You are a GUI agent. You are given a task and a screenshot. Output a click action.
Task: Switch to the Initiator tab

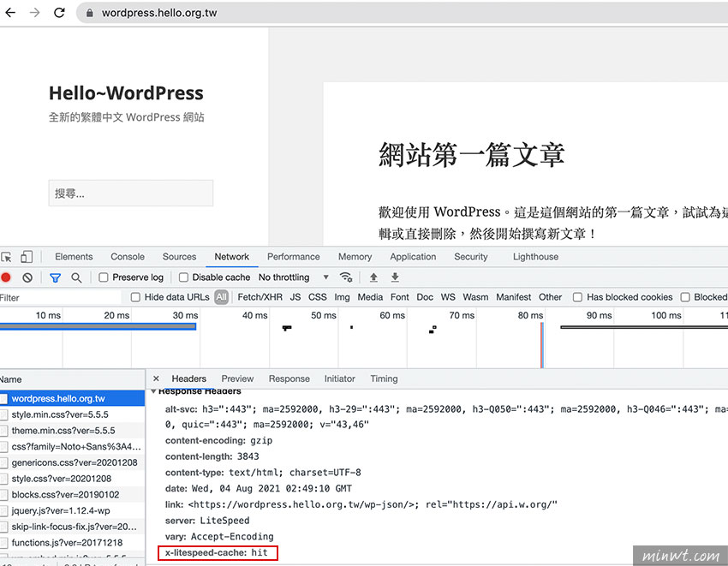(x=339, y=378)
